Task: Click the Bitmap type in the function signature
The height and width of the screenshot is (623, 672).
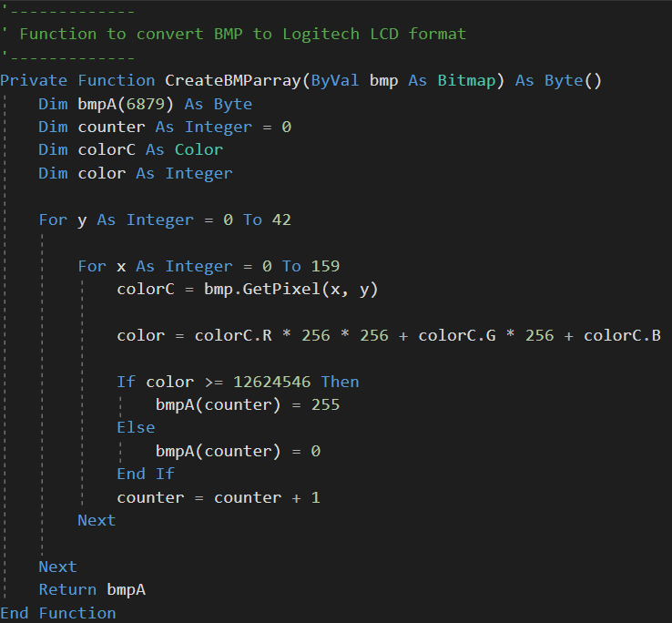Action: (467, 81)
